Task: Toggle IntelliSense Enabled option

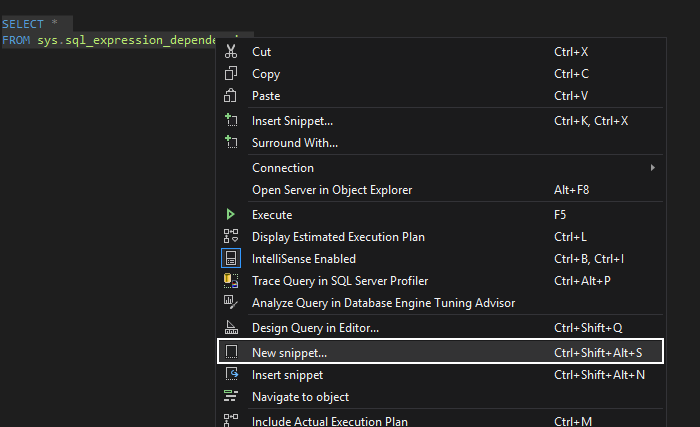Action: tap(300, 259)
